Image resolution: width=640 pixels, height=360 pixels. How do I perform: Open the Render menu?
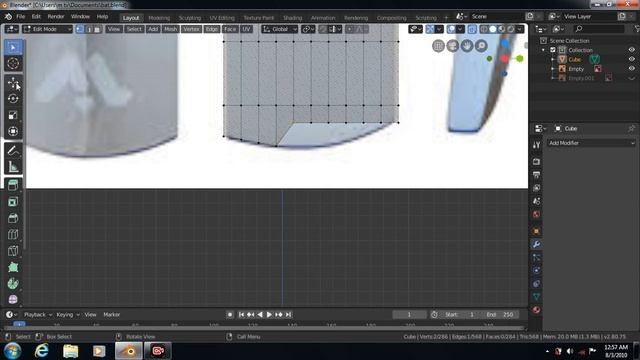[x=56, y=17]
